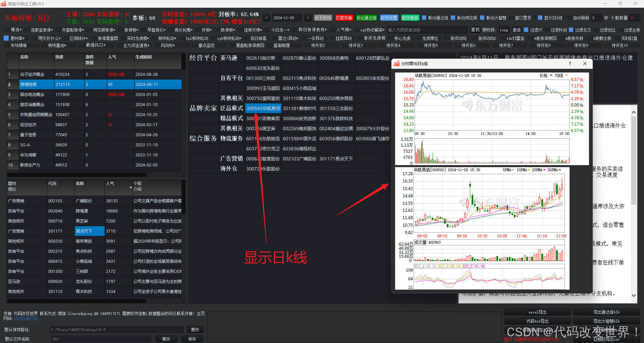Image resolution: width=644 pixels, height=343 pixels.
Task: Click 导出通达信blk button
Action: [606, 312]
